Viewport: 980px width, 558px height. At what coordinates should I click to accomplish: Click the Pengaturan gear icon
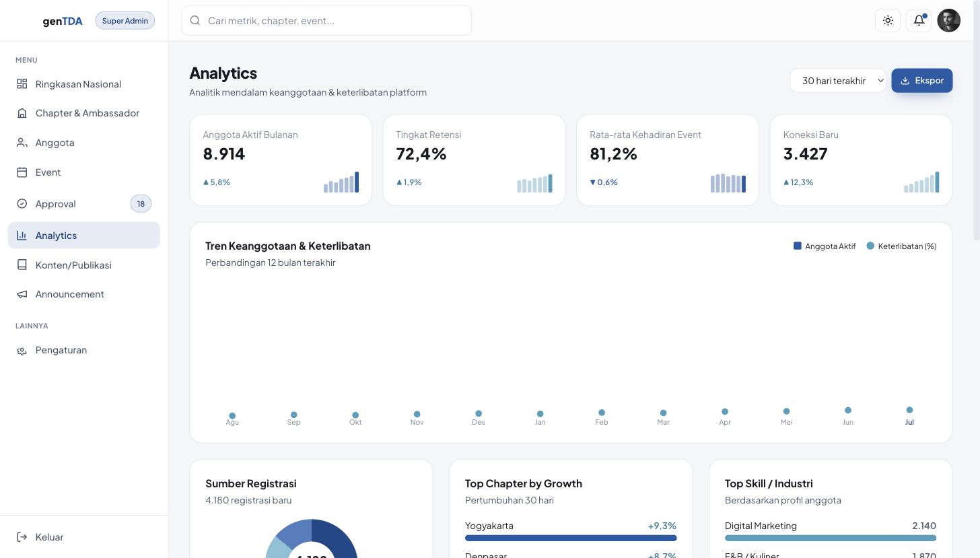coord(22,350)
